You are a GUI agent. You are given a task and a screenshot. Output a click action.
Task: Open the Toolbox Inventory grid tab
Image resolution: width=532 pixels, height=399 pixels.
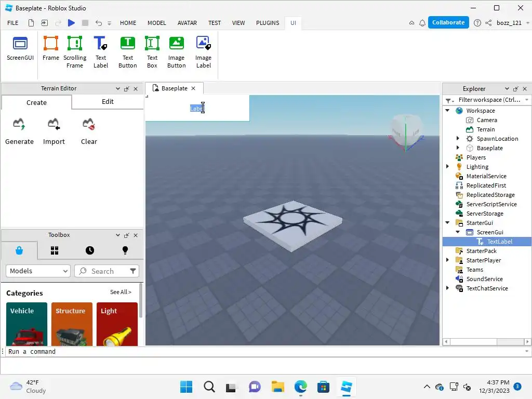[55, 250]
